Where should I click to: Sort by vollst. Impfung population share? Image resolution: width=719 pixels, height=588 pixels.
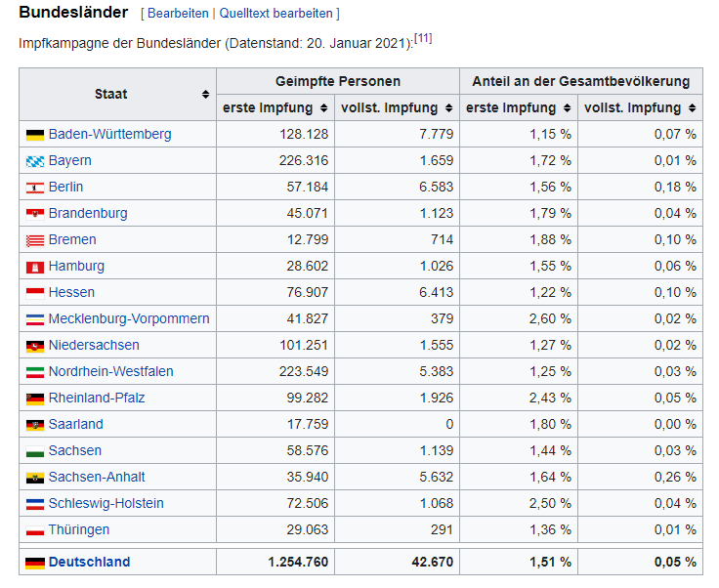[x=692, y=108]
